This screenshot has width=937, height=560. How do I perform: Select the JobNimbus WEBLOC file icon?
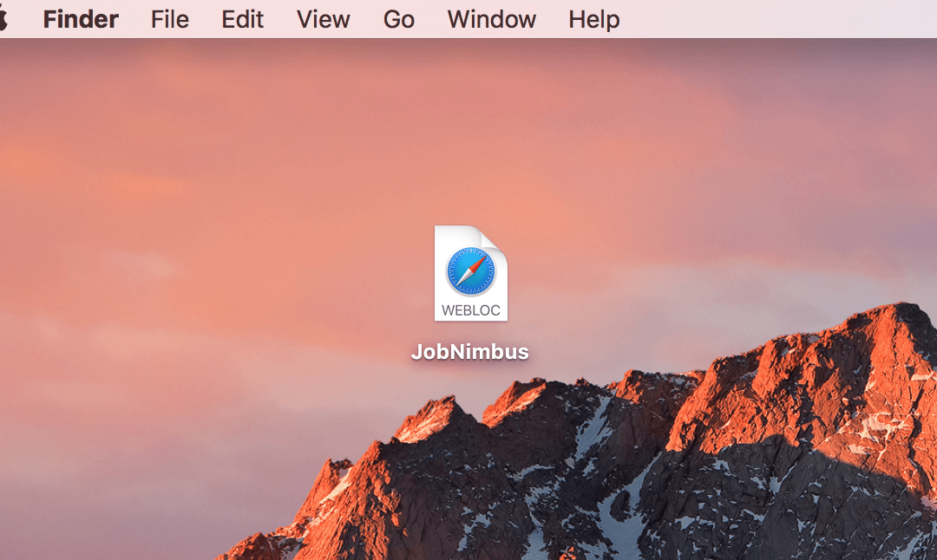click(471, 273)
